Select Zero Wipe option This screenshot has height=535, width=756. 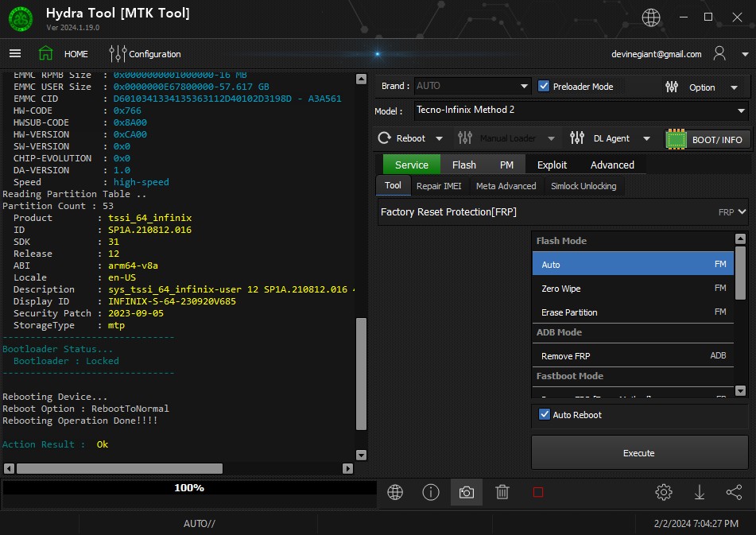pos(633,289)
